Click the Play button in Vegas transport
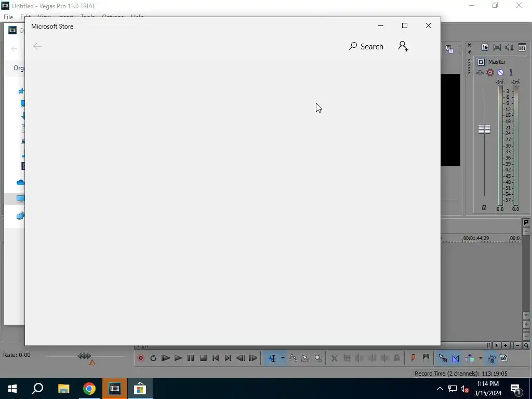This screenshot has width=532, height=399. pyautogui.click(x=178, y=358)
